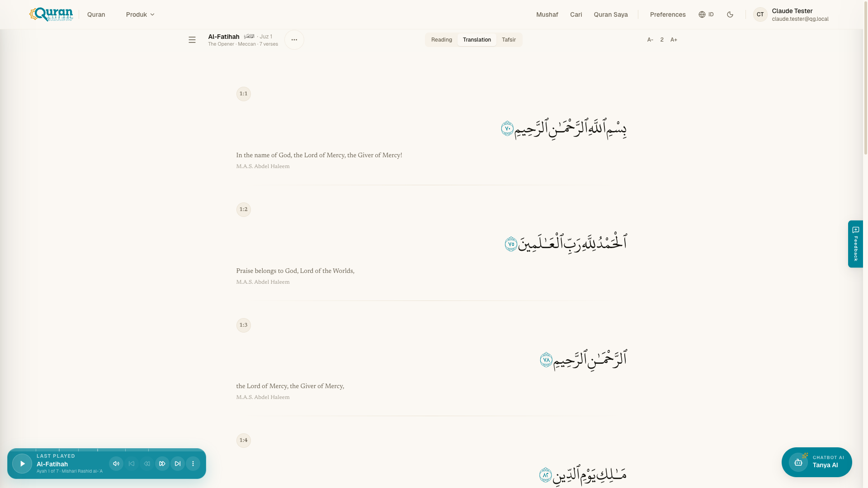The image size is (868, 488).
Task: Go to the Mushaf page
Action: (547, 14)
